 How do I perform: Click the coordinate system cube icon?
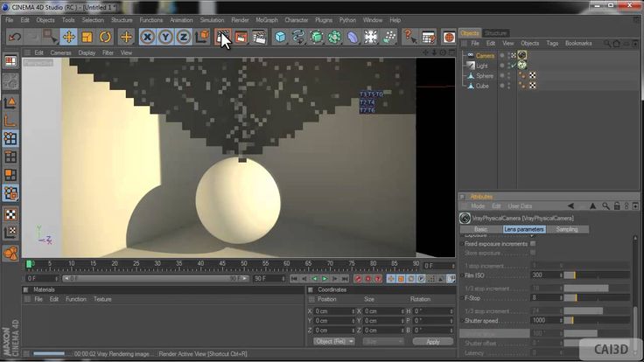tap(202, 37)
